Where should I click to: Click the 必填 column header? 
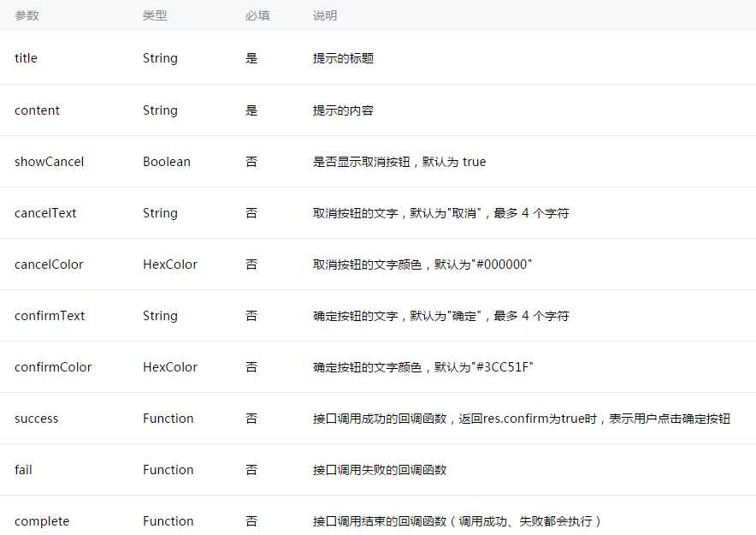(x=257, y=15)
